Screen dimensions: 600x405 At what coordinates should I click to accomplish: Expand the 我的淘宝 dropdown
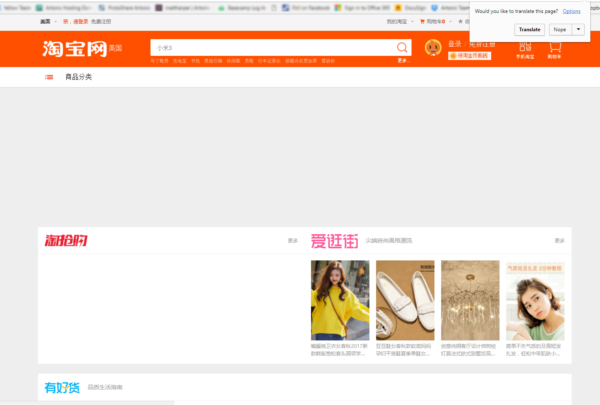400,21
